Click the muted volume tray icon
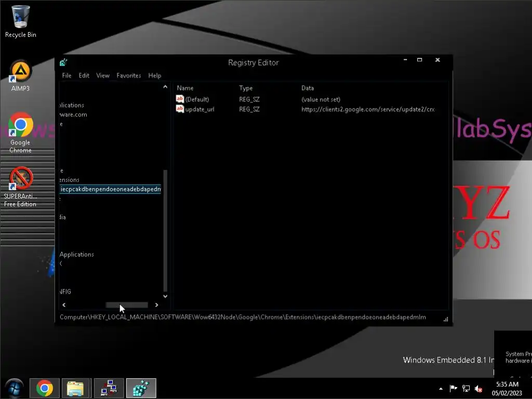The height and width of the screenshot is (399, 532). (x=478, y=389)
